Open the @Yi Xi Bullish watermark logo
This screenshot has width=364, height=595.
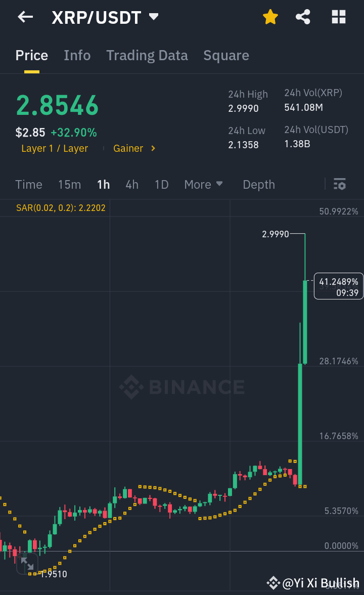274,583
